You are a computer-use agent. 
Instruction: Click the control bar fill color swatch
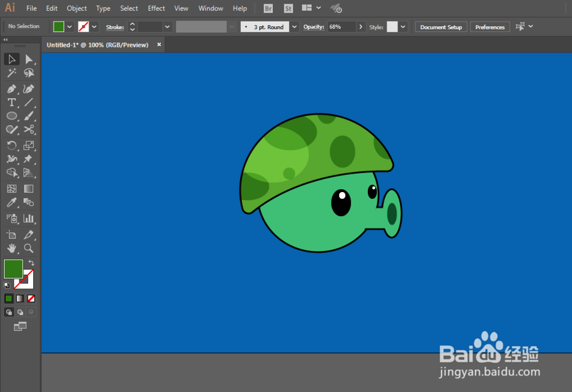coord(59,27)
